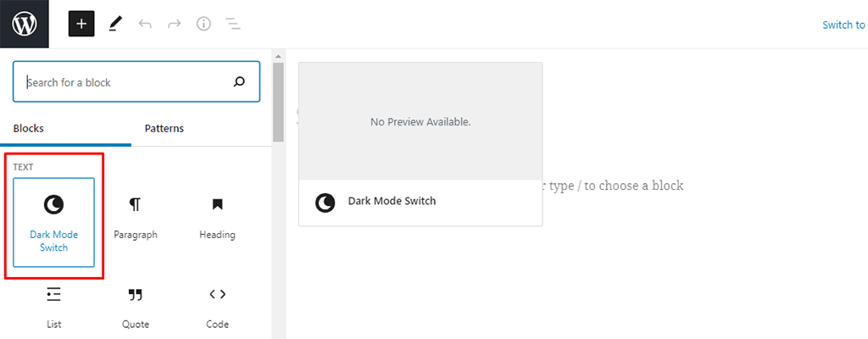Click the Undo arrow icon
Viewport: 868px width, 339px height.
point(145,24)
